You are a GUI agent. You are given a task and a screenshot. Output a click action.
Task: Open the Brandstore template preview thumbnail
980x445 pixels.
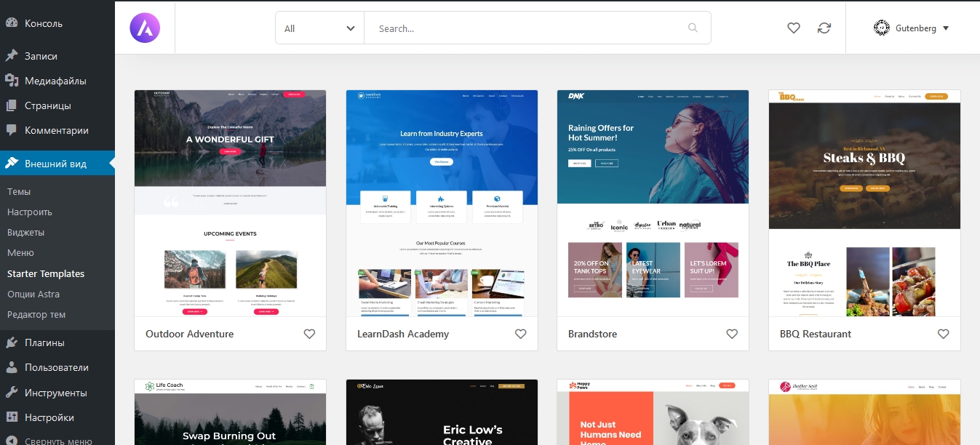[653, 203]
